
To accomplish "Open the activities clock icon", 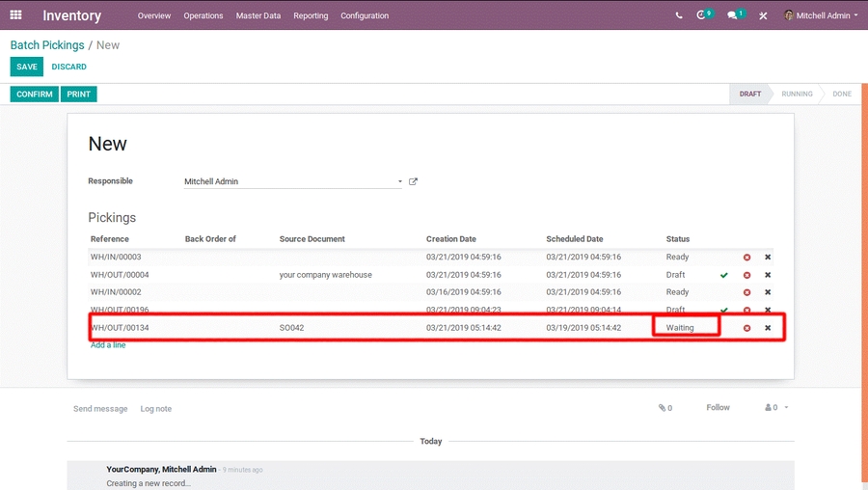I will coord(703,15).
